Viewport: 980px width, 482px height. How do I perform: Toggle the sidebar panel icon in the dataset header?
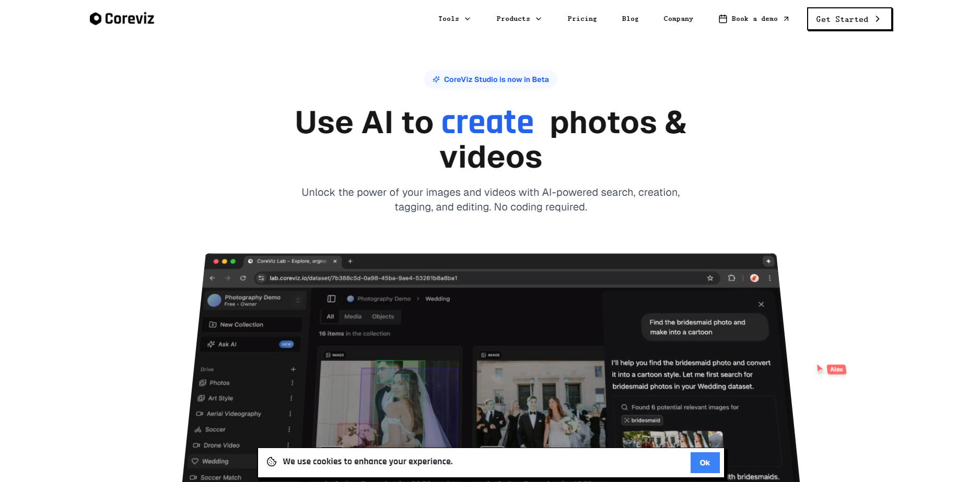click(331, 298)
